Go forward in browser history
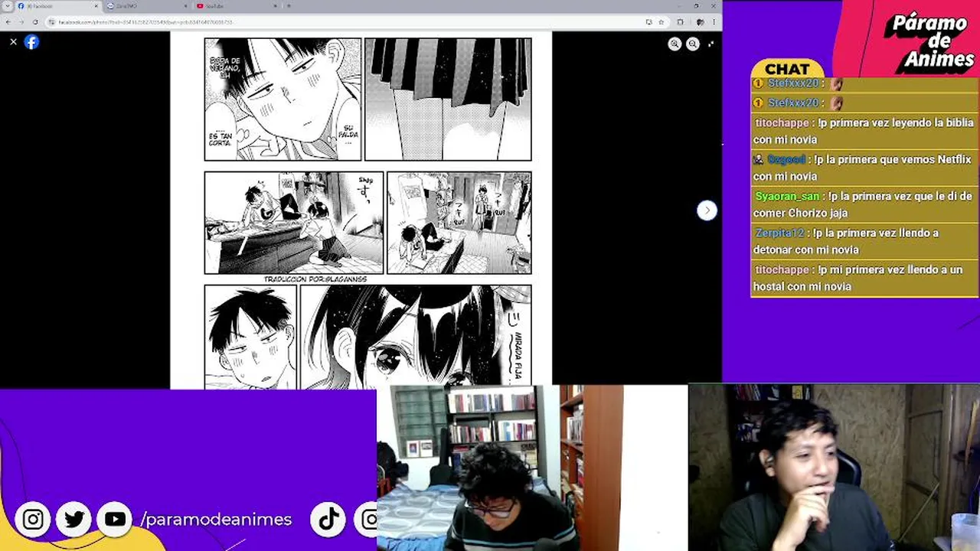Image resolution: width=980 pixels, height=551 pixels. coord(21,22)
